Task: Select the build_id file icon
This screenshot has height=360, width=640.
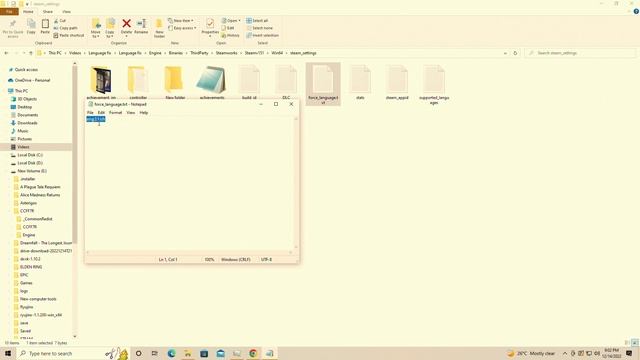Action: (249, 80)
